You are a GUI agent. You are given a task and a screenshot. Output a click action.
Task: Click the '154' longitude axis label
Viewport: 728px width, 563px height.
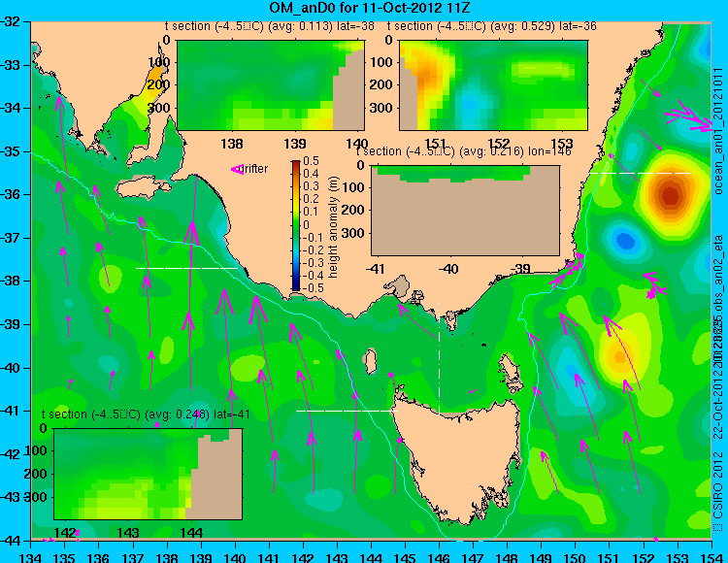pos(711,557)
